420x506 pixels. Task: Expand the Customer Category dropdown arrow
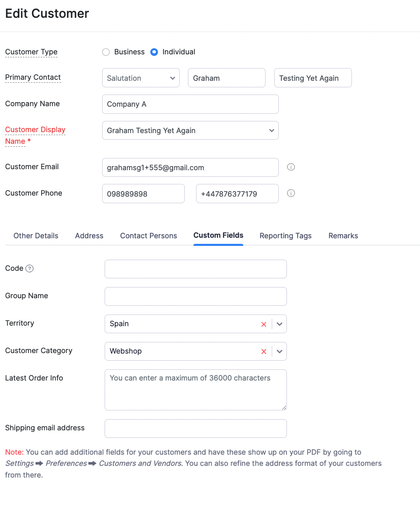(279, 352)
